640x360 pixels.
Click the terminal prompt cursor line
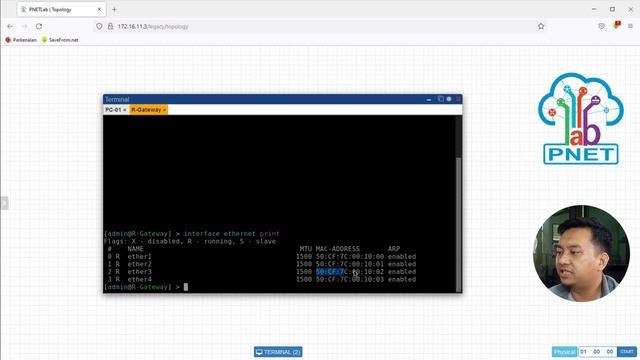[x=186, y=287]
